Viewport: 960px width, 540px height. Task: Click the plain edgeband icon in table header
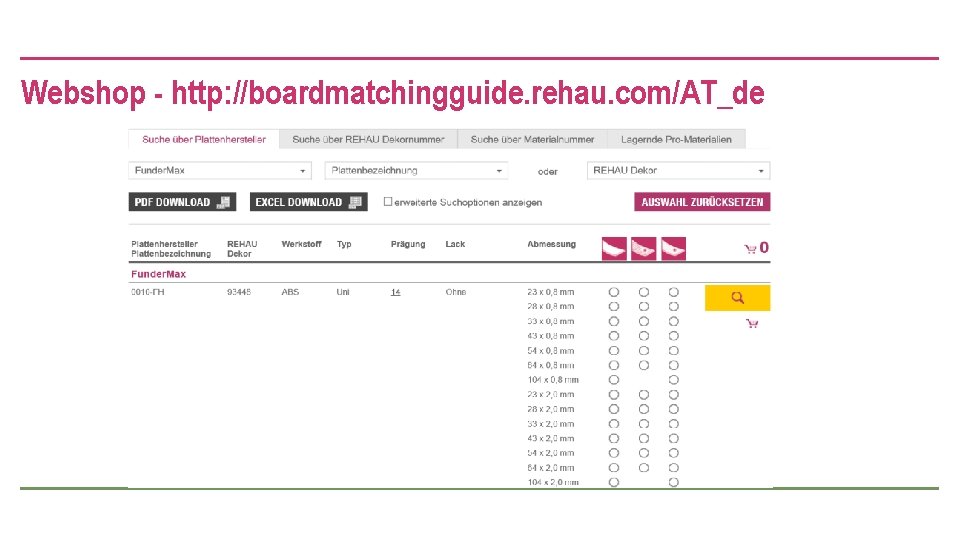614,249
